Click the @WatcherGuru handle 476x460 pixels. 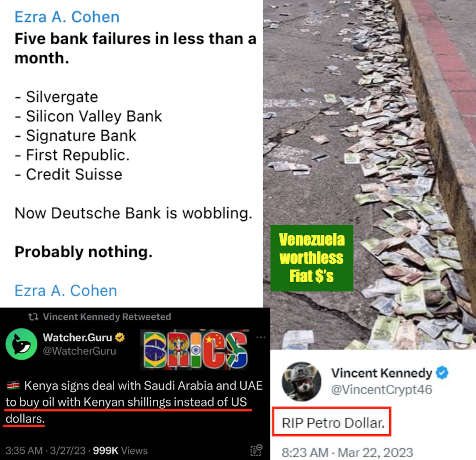(79, 351)
